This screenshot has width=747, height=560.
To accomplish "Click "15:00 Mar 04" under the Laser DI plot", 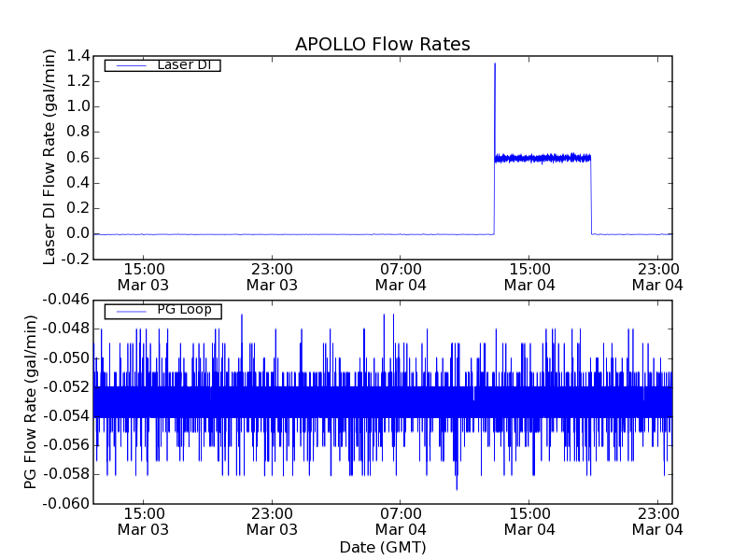I will (x=529, y=277).
